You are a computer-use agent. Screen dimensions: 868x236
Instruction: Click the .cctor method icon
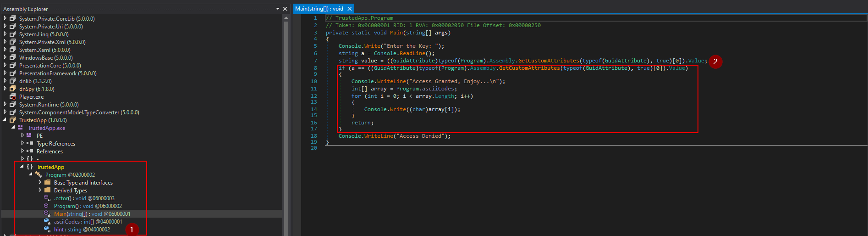[x=46, y=198]
